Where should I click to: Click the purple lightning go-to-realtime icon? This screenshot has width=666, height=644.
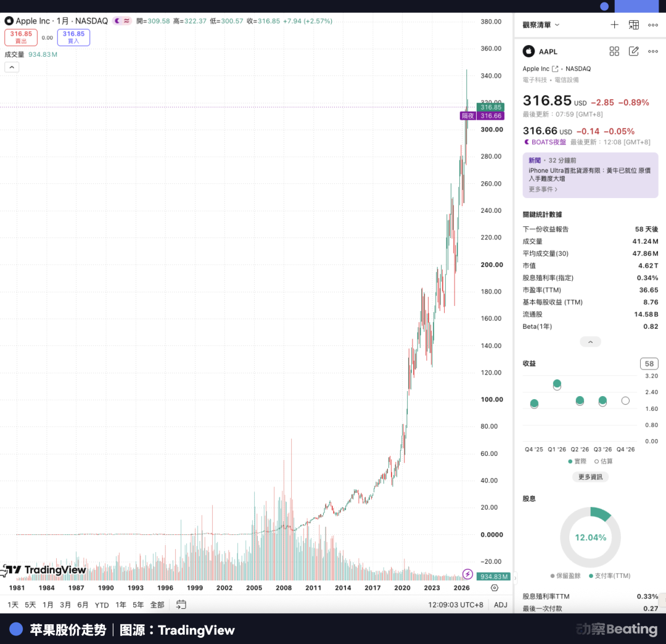pyautogui.click(x=467, y=574)
